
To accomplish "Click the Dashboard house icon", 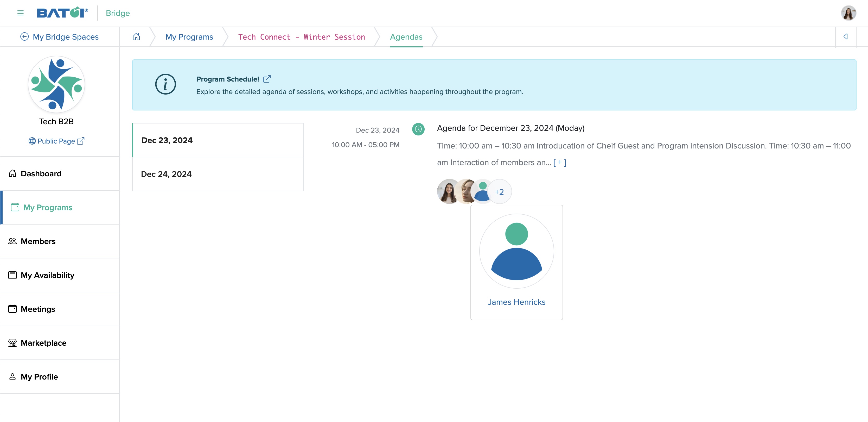I will 12,173.
